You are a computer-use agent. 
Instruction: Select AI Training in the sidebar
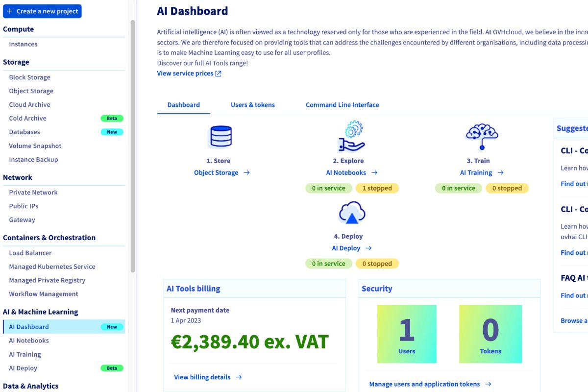pos(24,354)
